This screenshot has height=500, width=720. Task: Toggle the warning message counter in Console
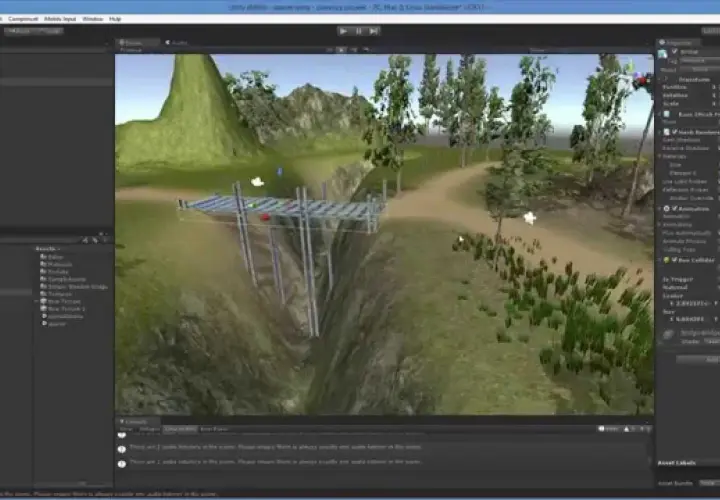pos(630,429)
